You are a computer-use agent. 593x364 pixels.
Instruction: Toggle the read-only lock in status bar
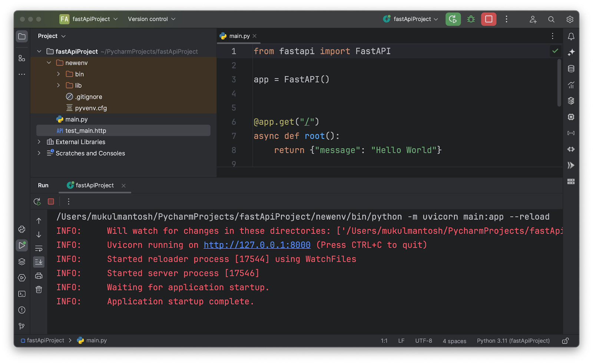tap(566, 341)
